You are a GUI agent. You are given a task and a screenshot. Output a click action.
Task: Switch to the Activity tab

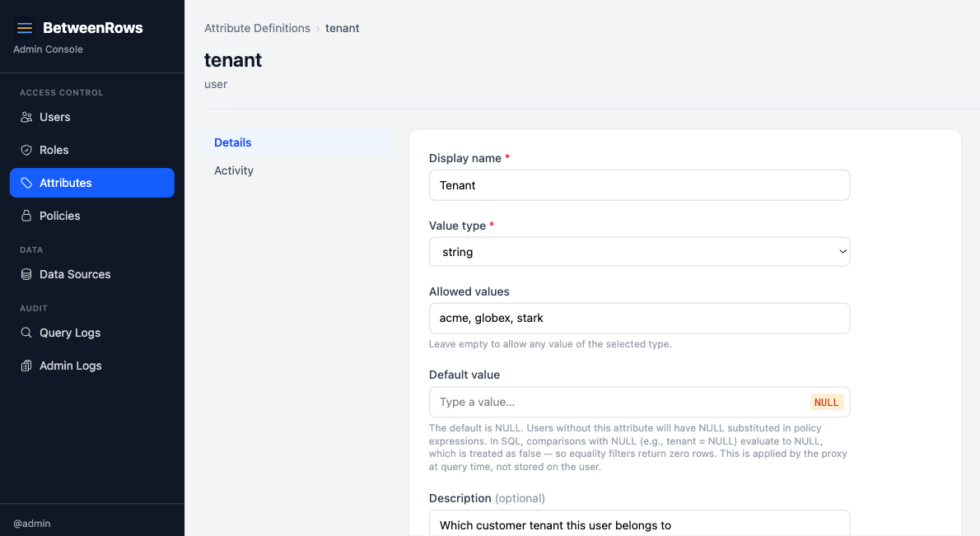[x=296, y=170]
